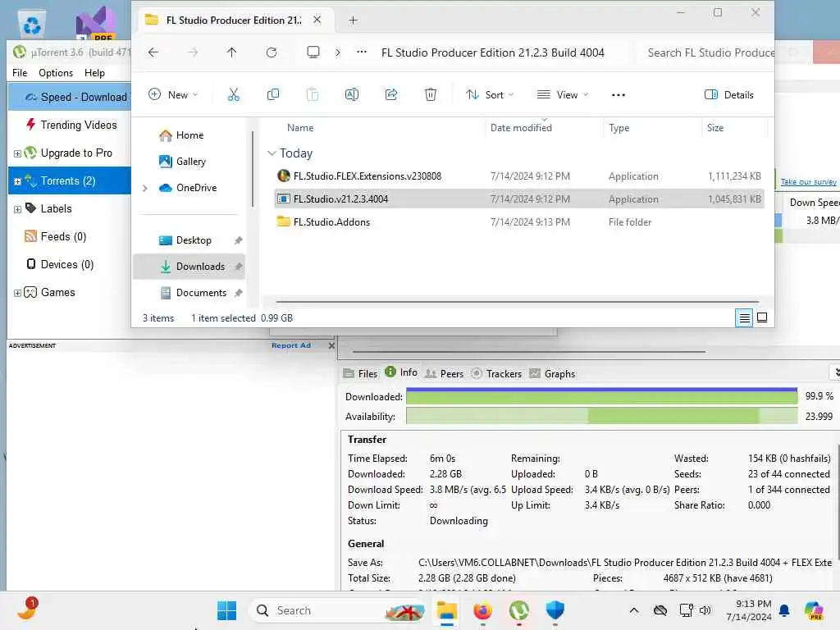The image size is (840, 630).
Task: Select Trending Videos in uTorrent sidebar
Action: click(70, 125)
